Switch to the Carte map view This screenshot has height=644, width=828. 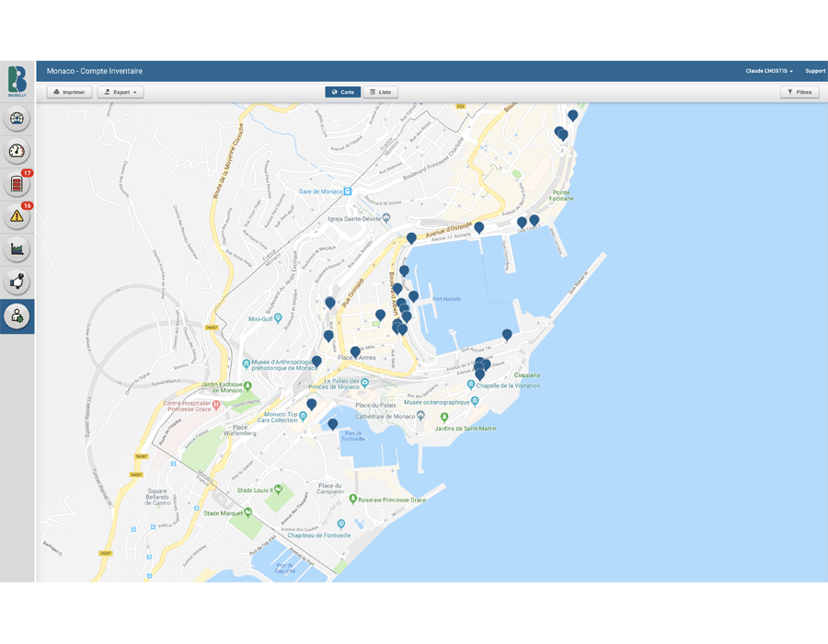click(x=343, y=92)
